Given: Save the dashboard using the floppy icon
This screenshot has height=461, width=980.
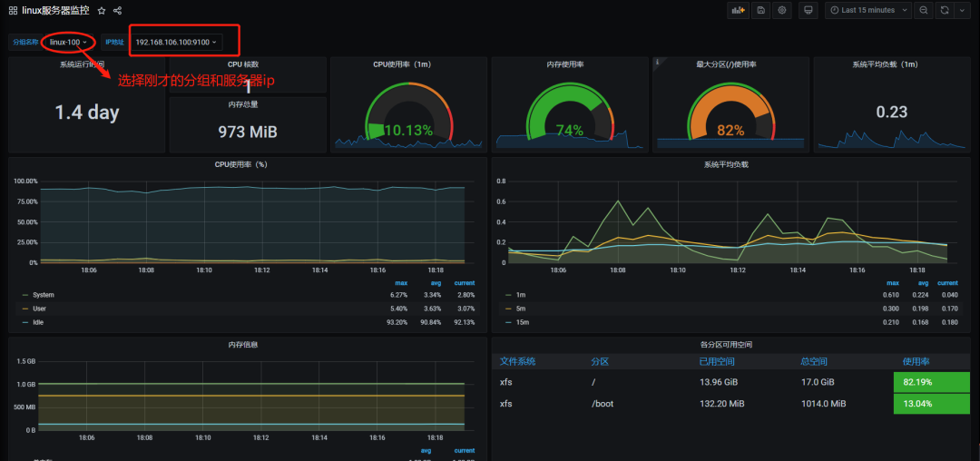Looking at the screenshot, I should 760,10.
